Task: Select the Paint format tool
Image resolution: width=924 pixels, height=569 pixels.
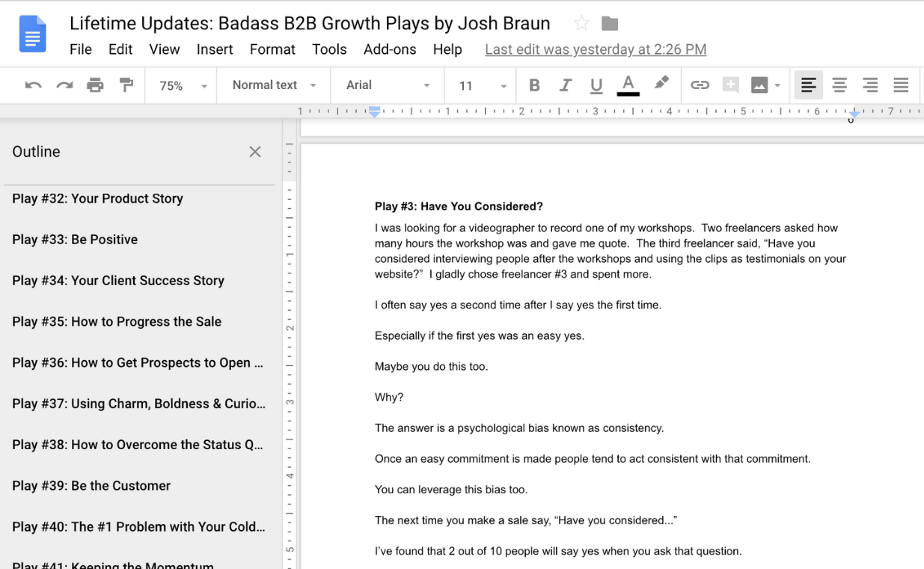Action: (126, 85)
